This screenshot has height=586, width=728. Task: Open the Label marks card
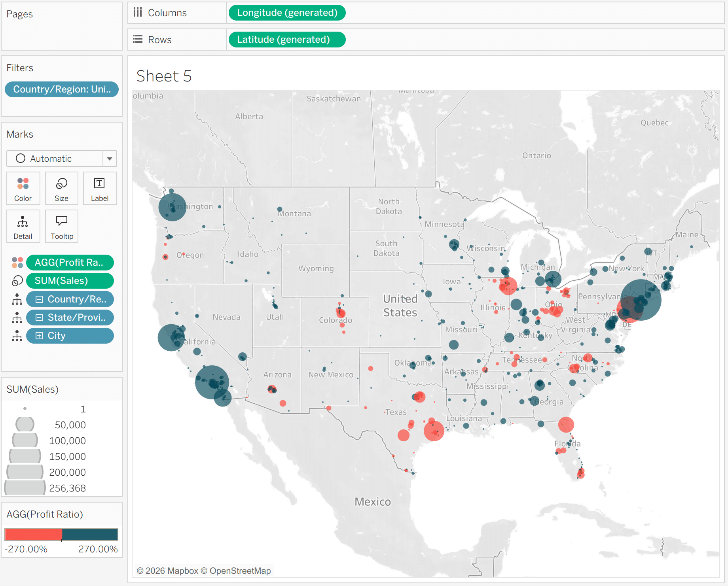coord(100,188)
